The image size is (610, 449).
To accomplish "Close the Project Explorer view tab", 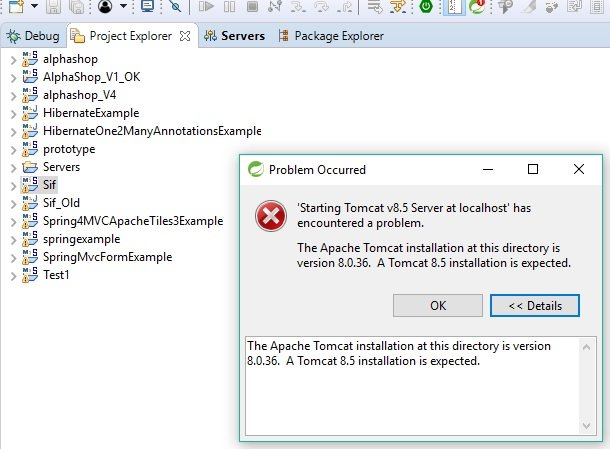I will coord(185,36).
